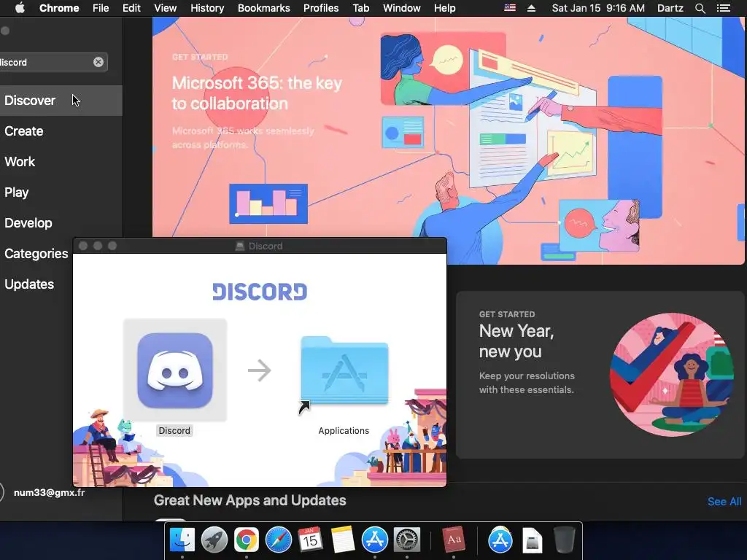
Task: Open Safari compass icon in Dock
Action: [279, 540]
